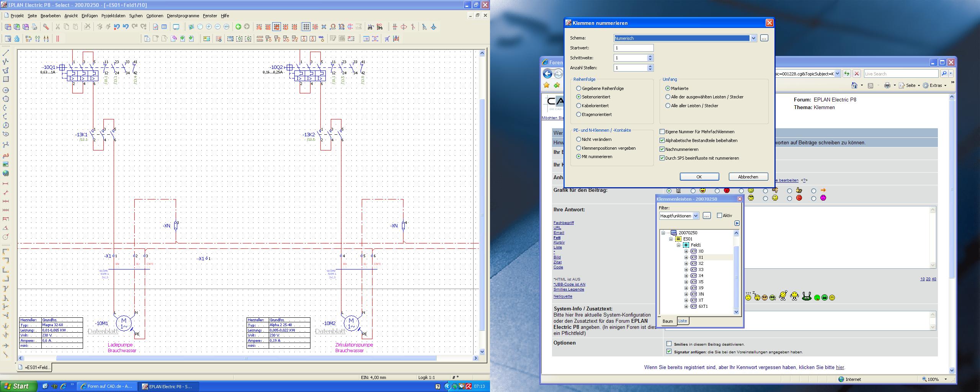The height and width of the screenshot is (392, 980).
Task: Collapse the ES01 tree node
Action: pos(671,239)
